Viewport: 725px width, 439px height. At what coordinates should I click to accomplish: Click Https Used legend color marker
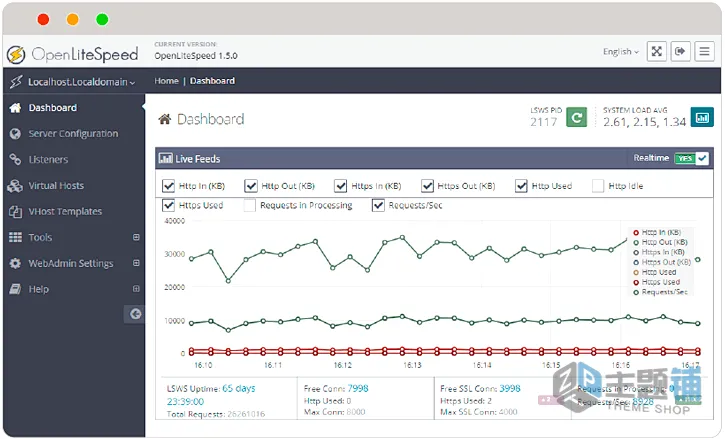tap(636, 282)
